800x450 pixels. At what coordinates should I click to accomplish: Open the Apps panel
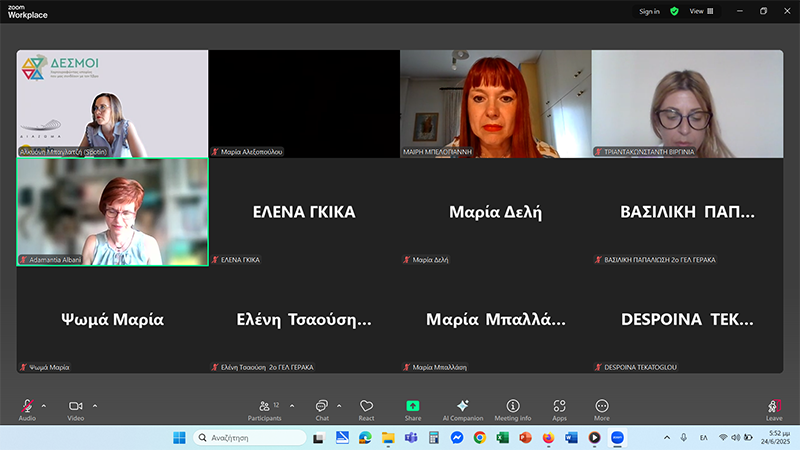tap(559, 407)
